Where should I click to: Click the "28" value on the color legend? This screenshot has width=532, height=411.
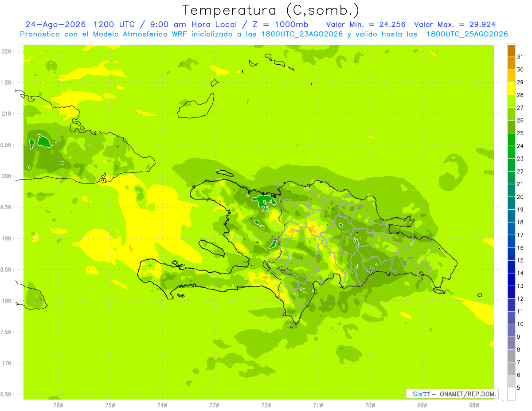[520, 95]
